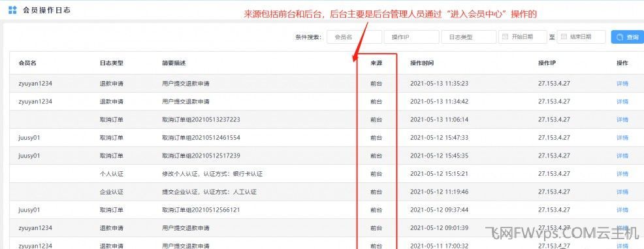Click description 取消订单组20210512566121
The width and height of the screenshot is (644, 249).
[201, 210]
